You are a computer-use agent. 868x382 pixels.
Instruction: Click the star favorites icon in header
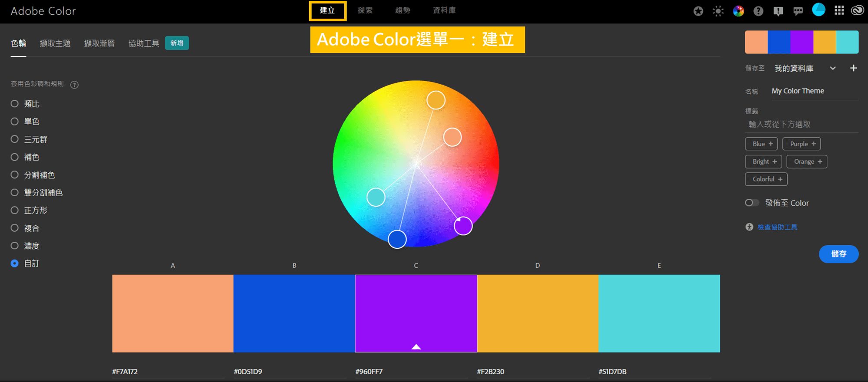(698, 11)
